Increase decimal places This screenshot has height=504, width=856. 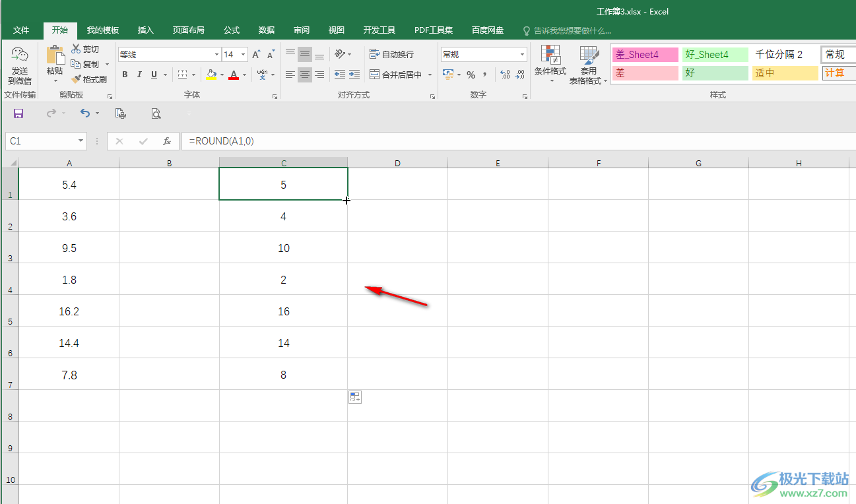505,75
